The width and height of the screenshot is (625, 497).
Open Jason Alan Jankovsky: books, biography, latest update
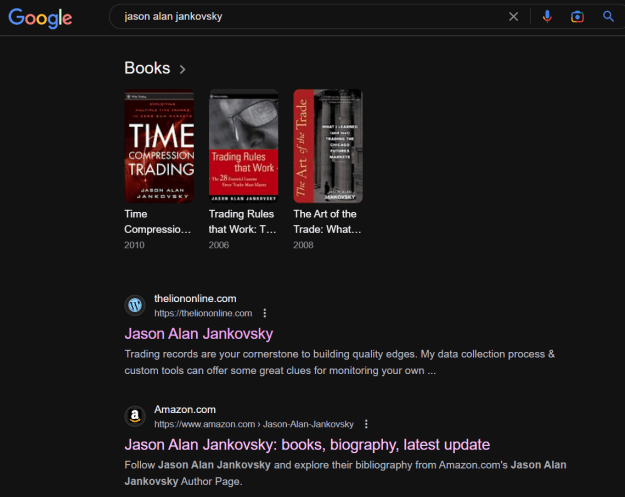307,444
